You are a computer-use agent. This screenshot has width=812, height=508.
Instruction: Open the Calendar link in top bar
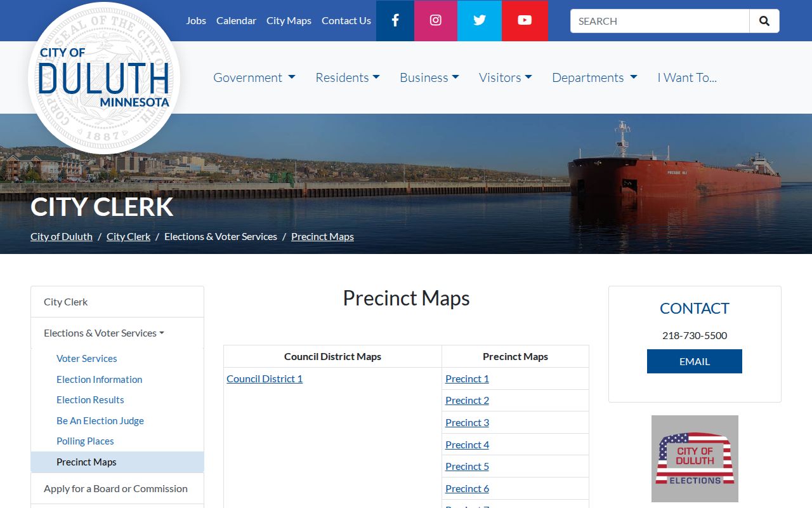pos(236,20)
